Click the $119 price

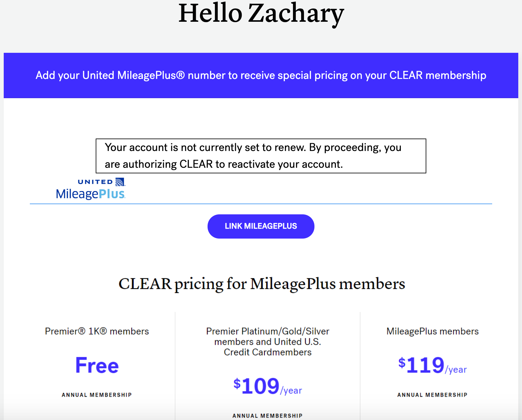click(422, 365)
